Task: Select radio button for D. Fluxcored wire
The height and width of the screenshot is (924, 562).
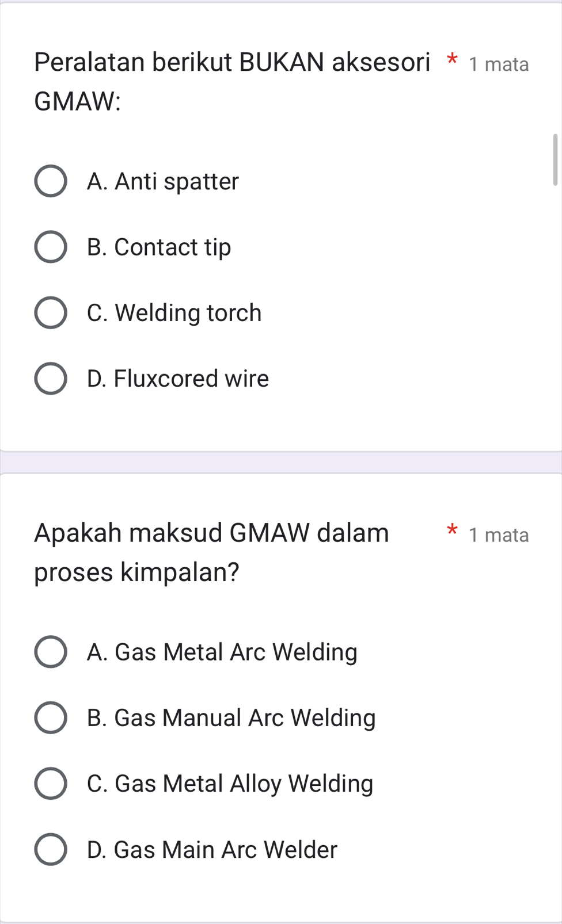Action: click(x=51, y=379)
